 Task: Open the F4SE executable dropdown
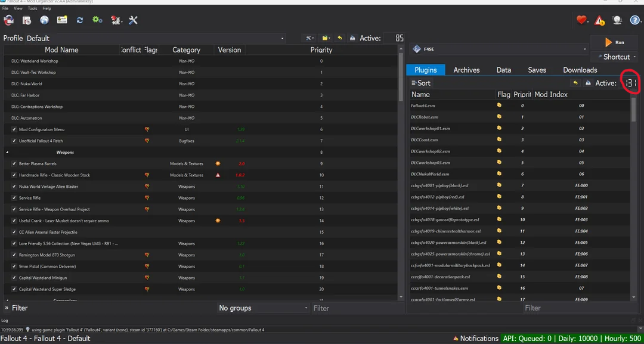point(498,49)
